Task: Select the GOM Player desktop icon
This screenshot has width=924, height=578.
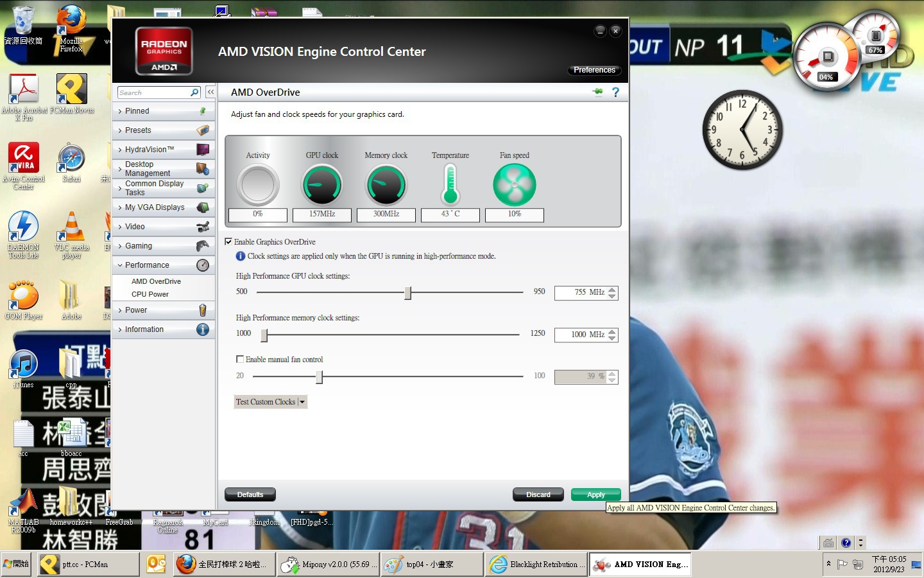Action: [24, 300]
